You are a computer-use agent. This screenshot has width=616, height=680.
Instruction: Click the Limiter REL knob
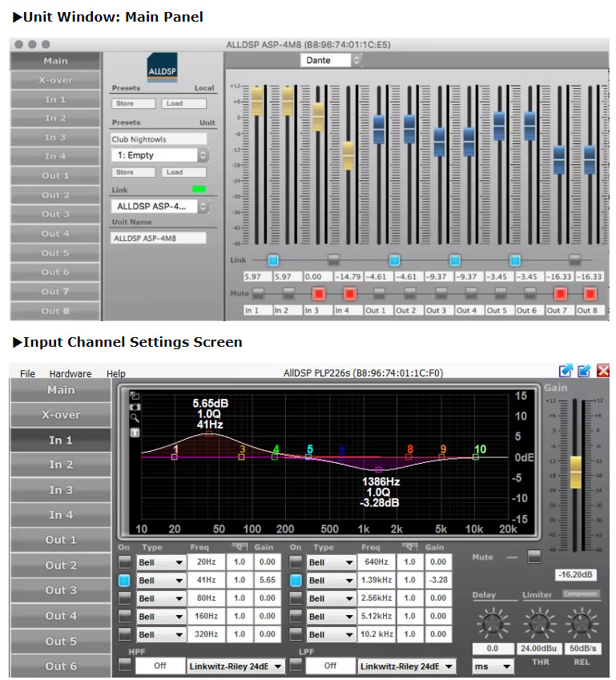pos(582,623)
